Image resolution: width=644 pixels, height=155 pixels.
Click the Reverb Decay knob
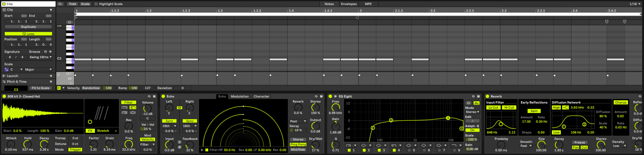click(x=559, y=145)
